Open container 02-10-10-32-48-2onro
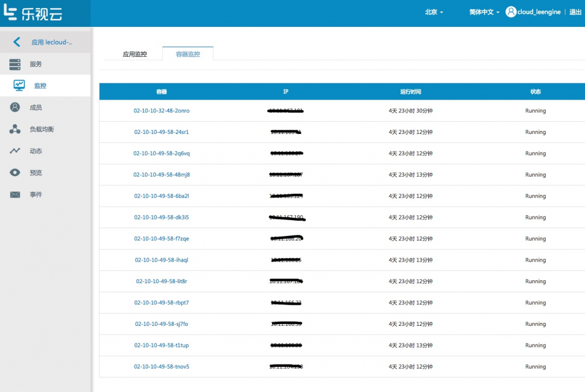 tap(162, 111)
